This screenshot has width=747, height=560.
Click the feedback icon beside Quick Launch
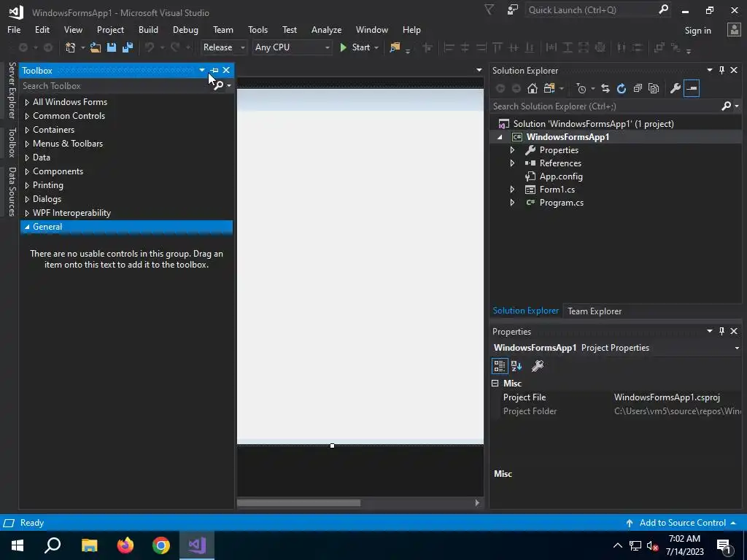pyautogui.click(x=513, y=9)
